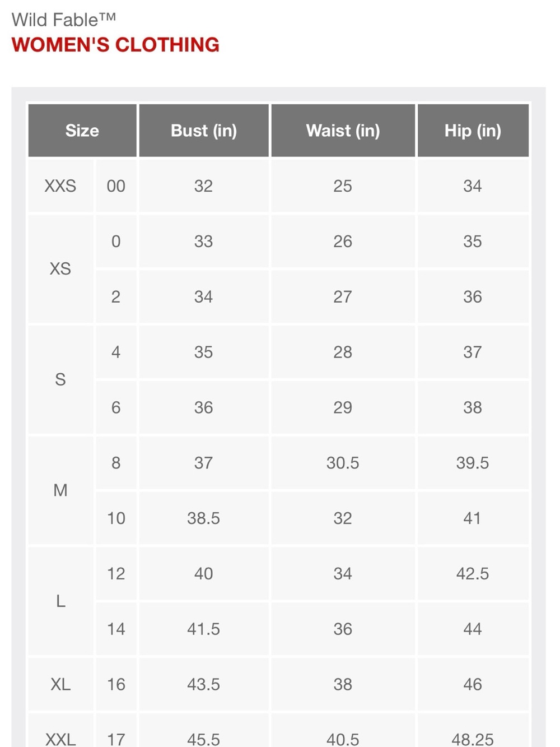Select the L size label cell
The width and height of the screenshot is (560, 747).
pyautogui.click(x=60, y=601)
